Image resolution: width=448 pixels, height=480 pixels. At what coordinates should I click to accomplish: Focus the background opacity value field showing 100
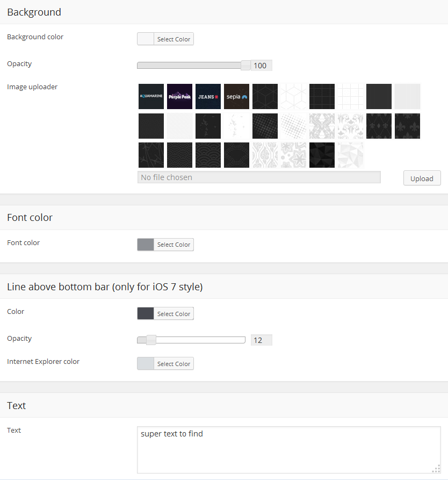(261, 66)
